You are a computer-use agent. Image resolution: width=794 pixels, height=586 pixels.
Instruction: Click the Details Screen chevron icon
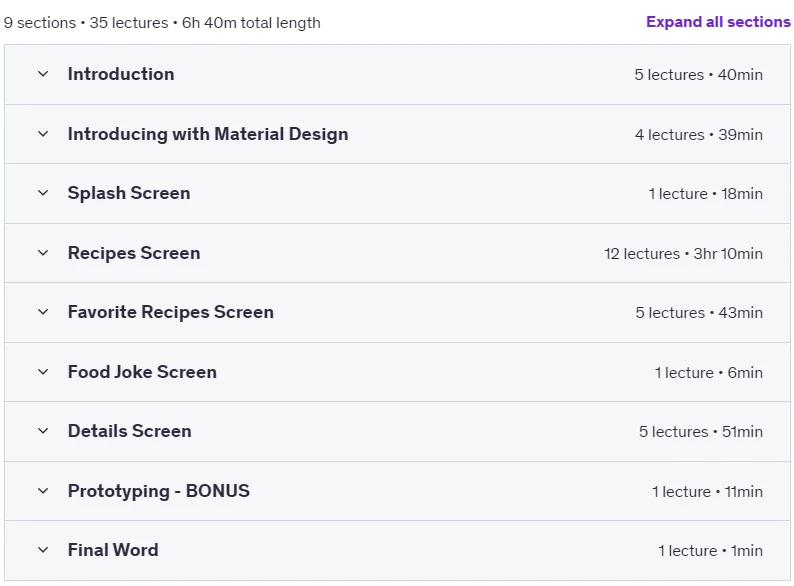pyautogui.click(x=43, y=431)
